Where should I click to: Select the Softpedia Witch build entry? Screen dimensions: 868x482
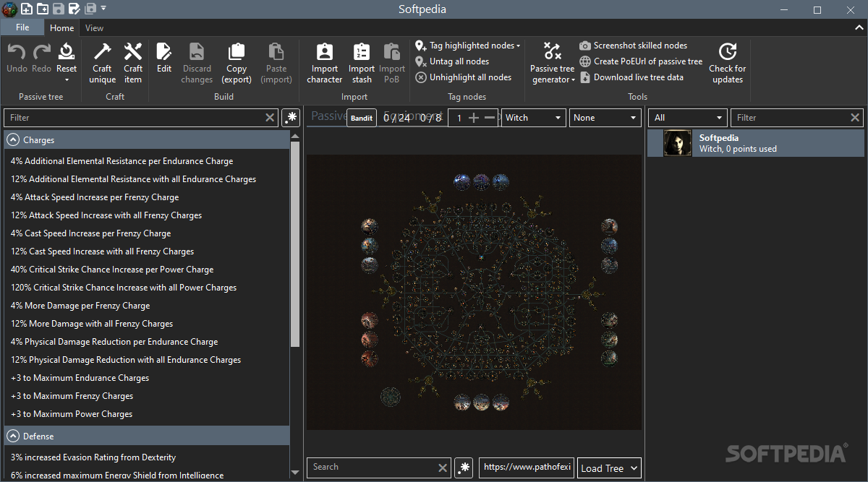pos(756,143)
